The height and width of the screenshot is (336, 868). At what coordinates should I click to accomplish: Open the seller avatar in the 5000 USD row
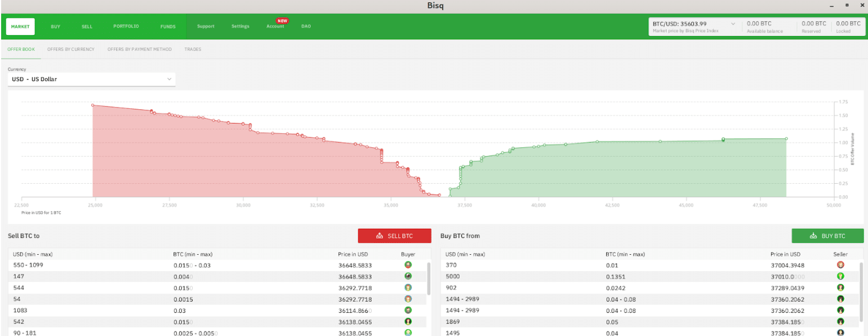(x=840, y=276)
